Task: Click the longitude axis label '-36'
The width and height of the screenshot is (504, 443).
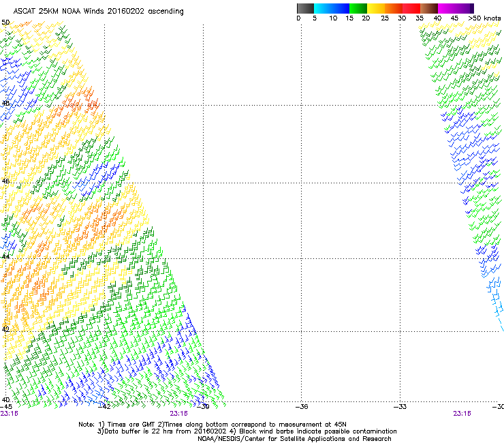Action: tap(302, 407)
